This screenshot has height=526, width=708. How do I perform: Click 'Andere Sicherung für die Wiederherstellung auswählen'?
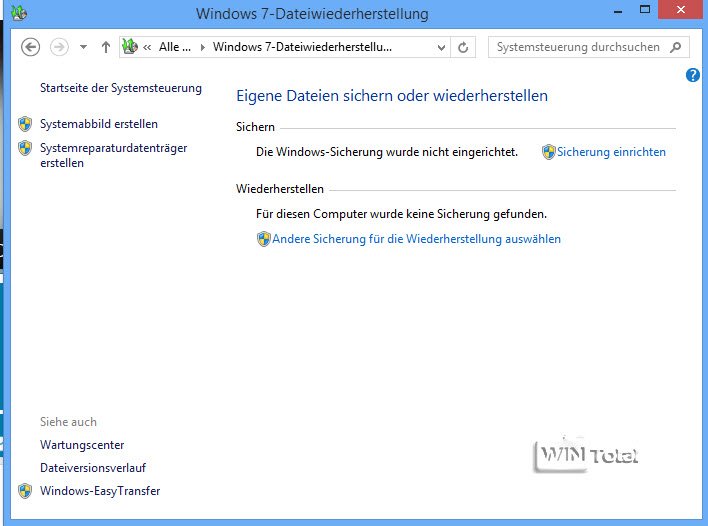[x=416, y=239]
